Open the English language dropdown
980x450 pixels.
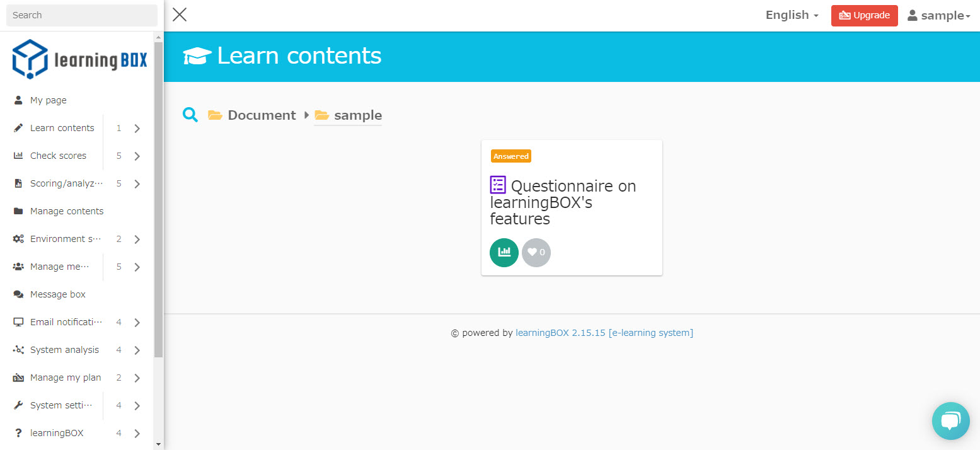pos(792,15)
